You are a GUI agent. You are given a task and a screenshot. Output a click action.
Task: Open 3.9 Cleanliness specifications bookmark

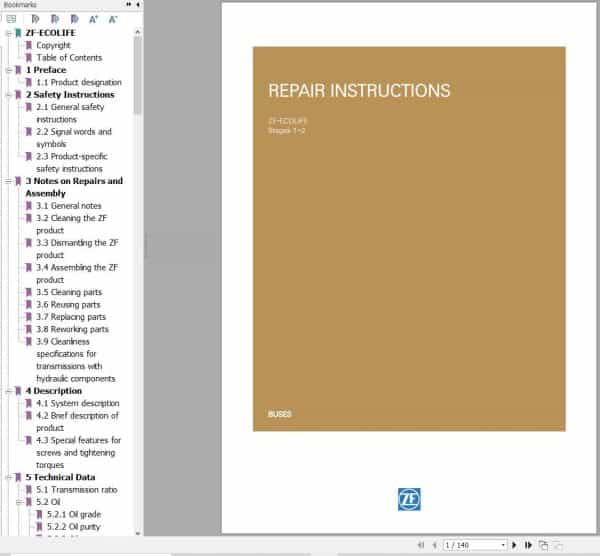tap(76, 360)
